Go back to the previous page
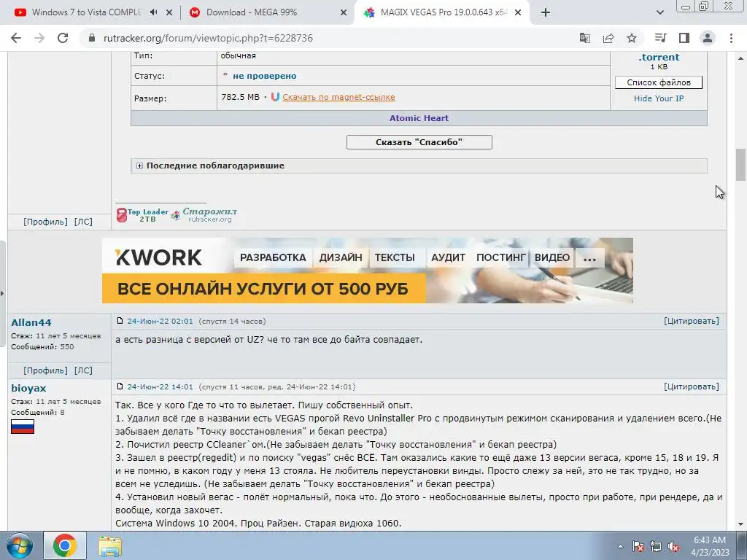Screen dimensions: 747x560 (x=16, y=38)
